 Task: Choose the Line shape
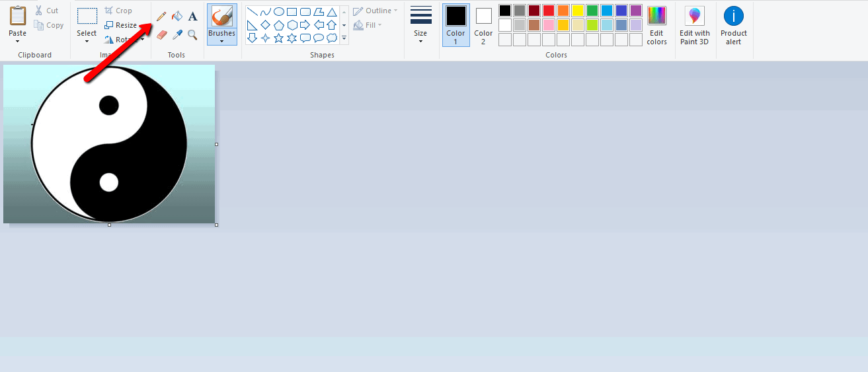(253, 12)
